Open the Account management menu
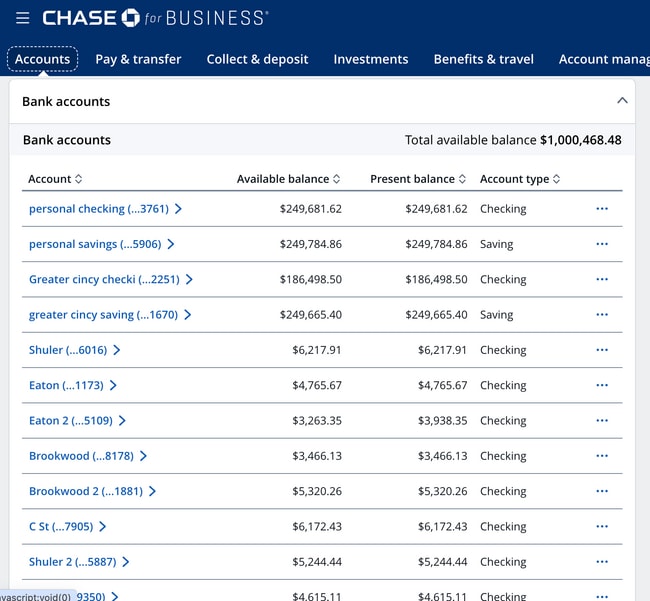Viewport: 650px width, 601px height. click(x=604, y=59)
